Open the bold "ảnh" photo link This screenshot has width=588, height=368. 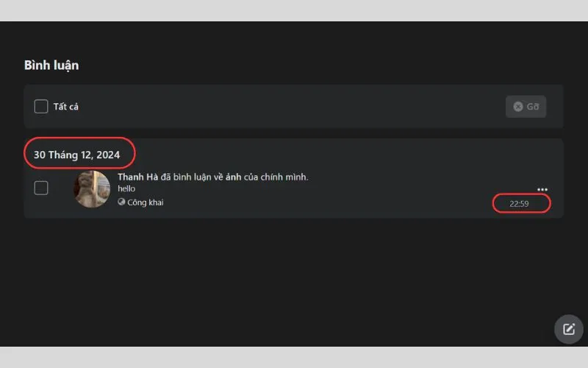233,177
